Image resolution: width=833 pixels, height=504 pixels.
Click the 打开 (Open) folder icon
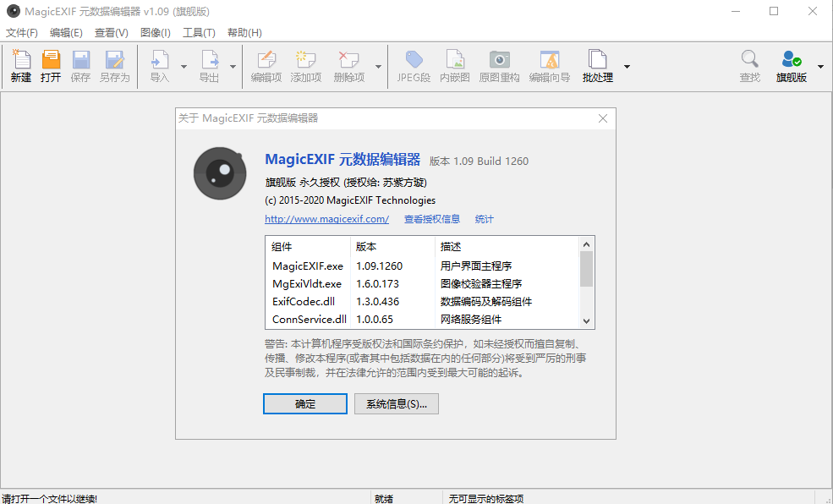(51, 59)
